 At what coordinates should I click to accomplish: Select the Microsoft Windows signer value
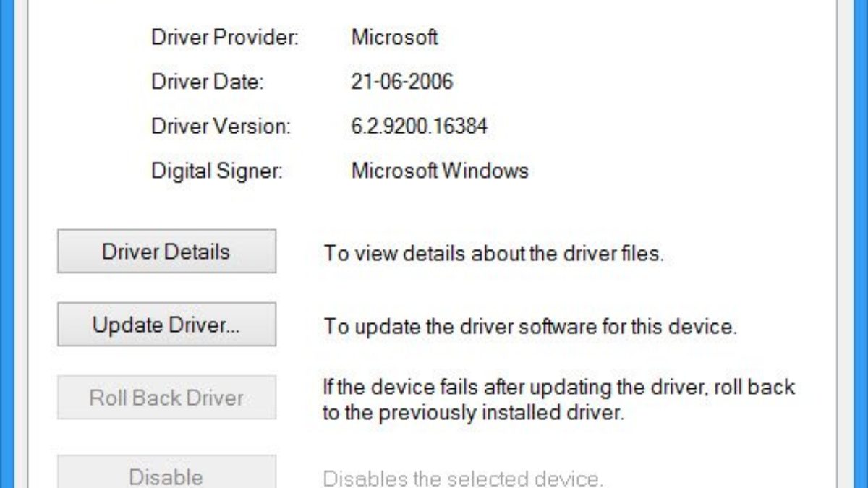click(440, 171)
